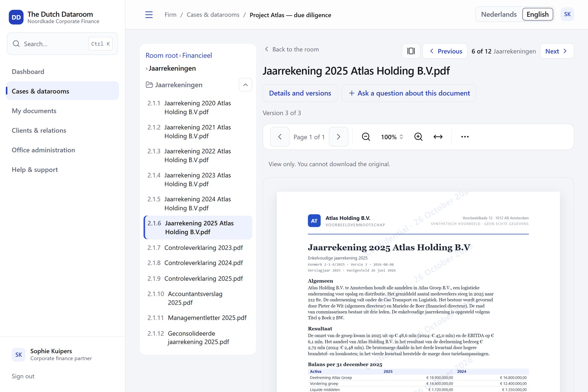Select Geconsolideerde jaarrekening 2025.pdf

tap(198, 337)
